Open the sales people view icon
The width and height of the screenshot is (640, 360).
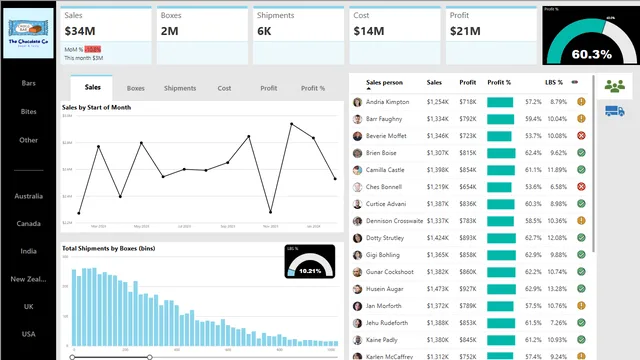[615, 86]
